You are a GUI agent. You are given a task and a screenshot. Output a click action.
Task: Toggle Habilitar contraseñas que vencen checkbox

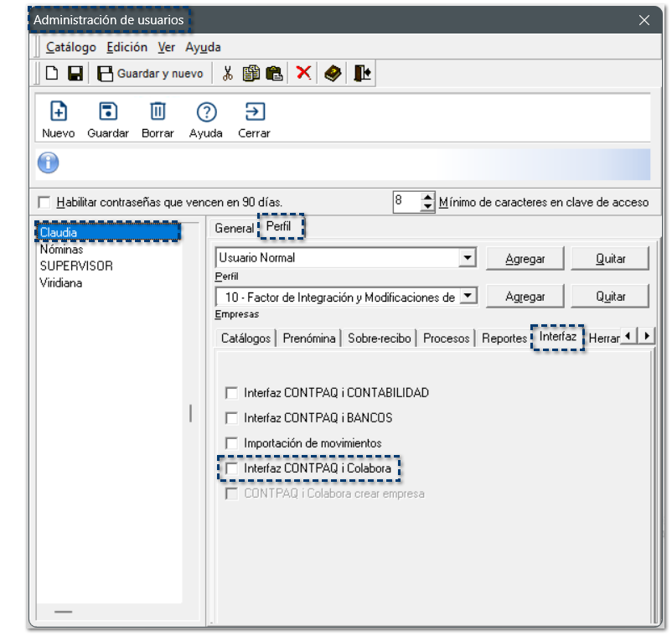(x=44, y=202)
